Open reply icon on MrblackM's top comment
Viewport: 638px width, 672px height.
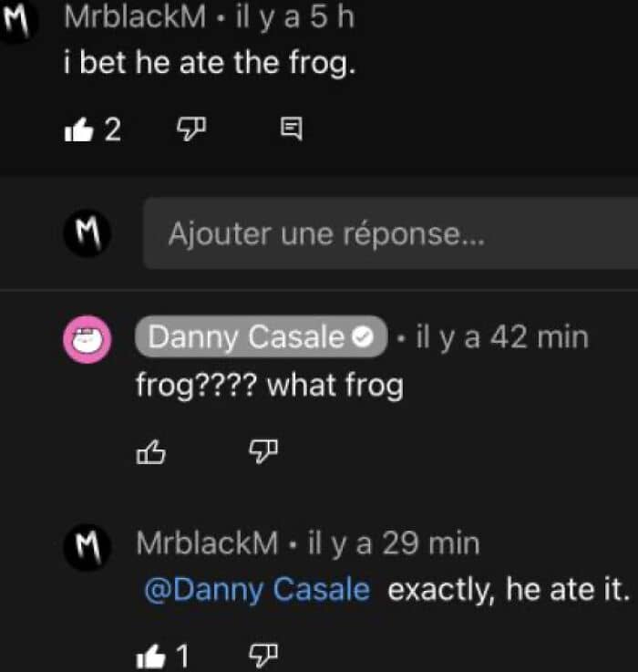[x=291, y=130]
